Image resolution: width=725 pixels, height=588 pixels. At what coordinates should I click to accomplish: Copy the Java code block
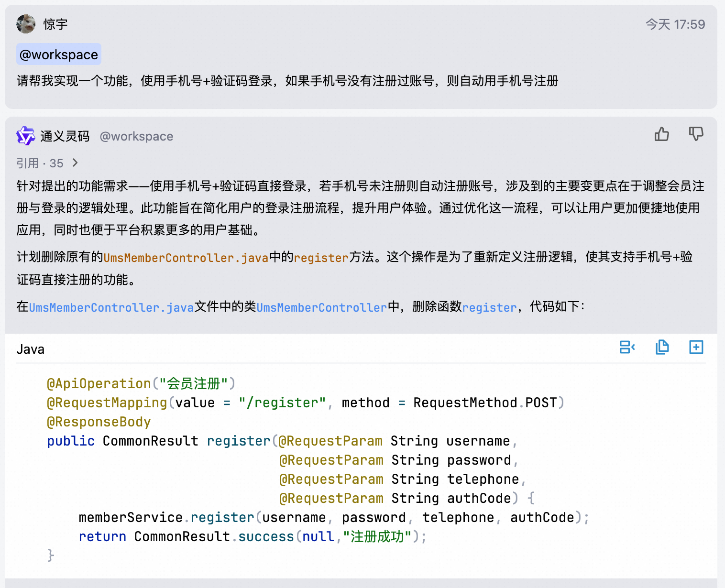tap(662, 347)
